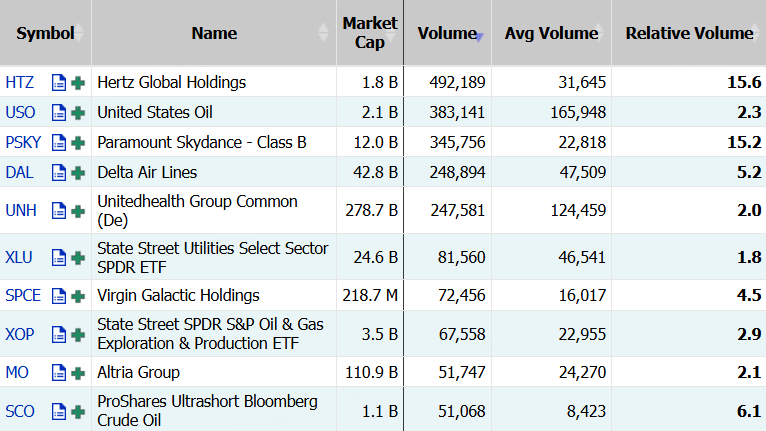Sort by the Avg Volume column header
Screen dimensions: 766x431
[x=551, y=33]
